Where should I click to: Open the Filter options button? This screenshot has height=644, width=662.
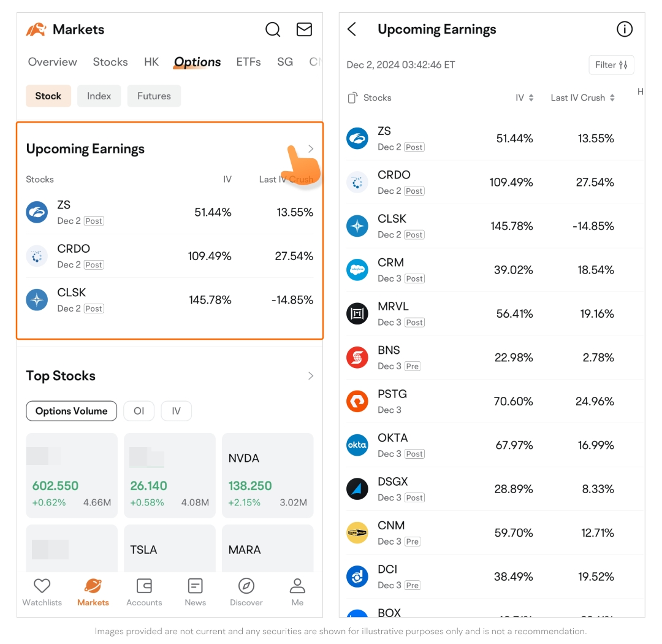coord(611,64)
